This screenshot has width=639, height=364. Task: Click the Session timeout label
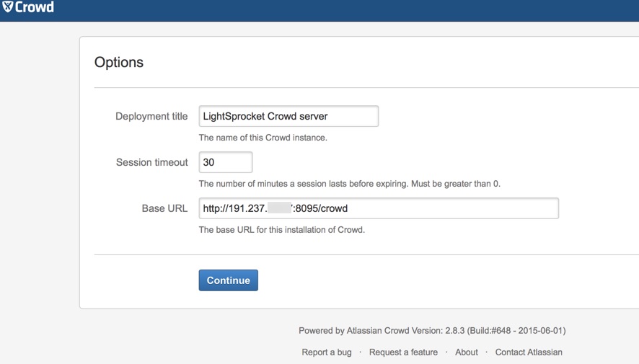point(151,162)
